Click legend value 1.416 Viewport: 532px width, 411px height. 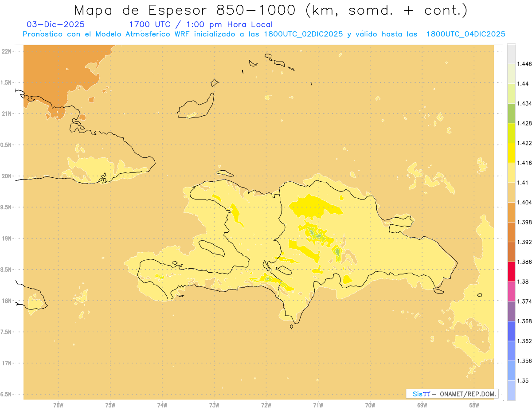[x=524, y=163]
